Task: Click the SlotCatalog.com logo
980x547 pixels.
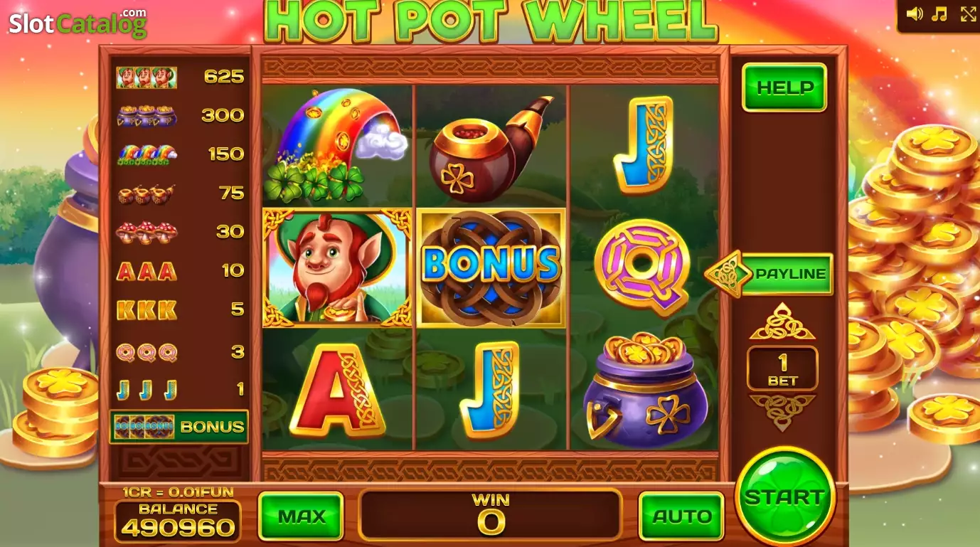Action: (x=78, y=23)
